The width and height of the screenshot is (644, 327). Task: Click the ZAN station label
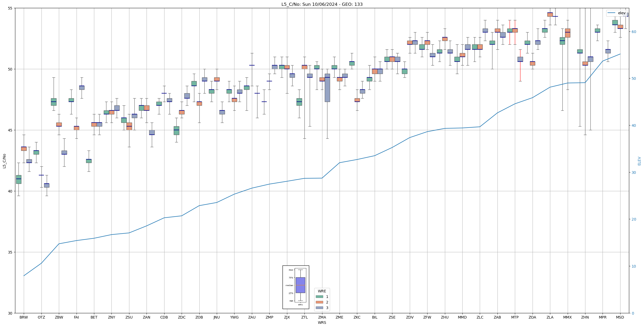(147, 317)
